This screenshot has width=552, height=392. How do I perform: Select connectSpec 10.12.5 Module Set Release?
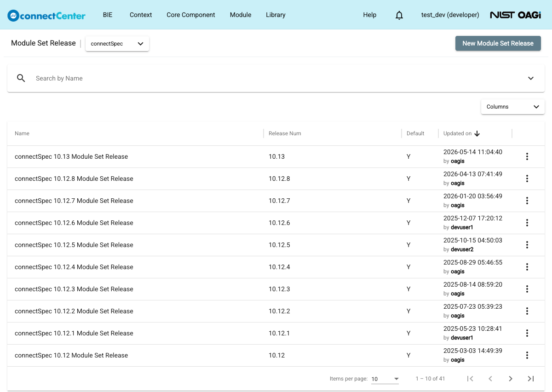point(74,245)
